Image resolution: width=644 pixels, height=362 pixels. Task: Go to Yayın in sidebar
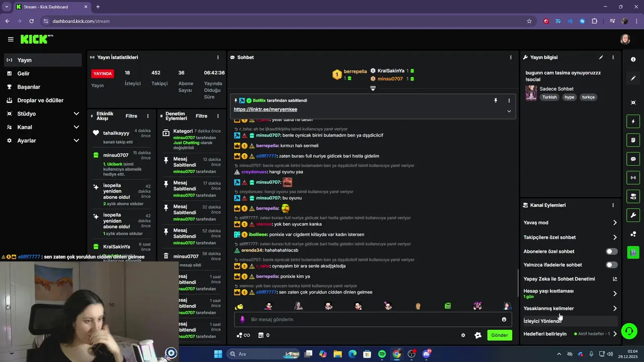pyautogui.click(x=43, y=60)
